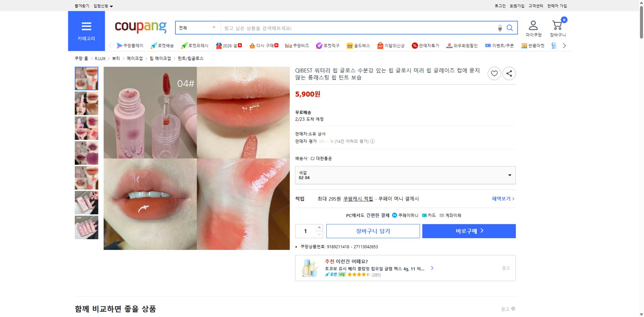Click the search magnifier icon

[x=510, y=28]
